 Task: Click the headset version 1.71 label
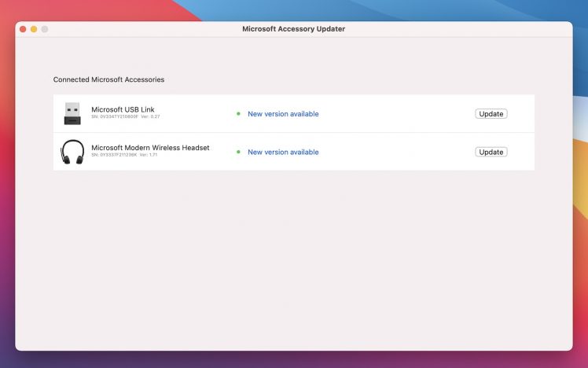[x=149, y=155]
